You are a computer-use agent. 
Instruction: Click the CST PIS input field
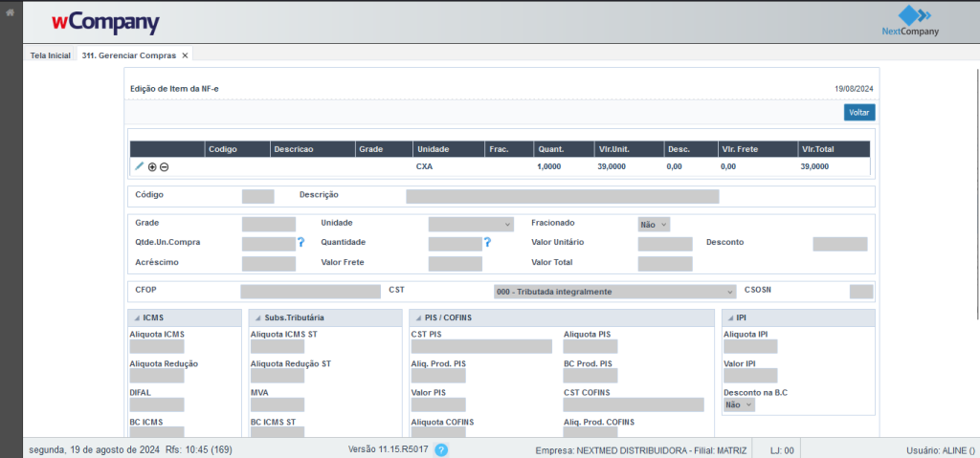(481, 347)
